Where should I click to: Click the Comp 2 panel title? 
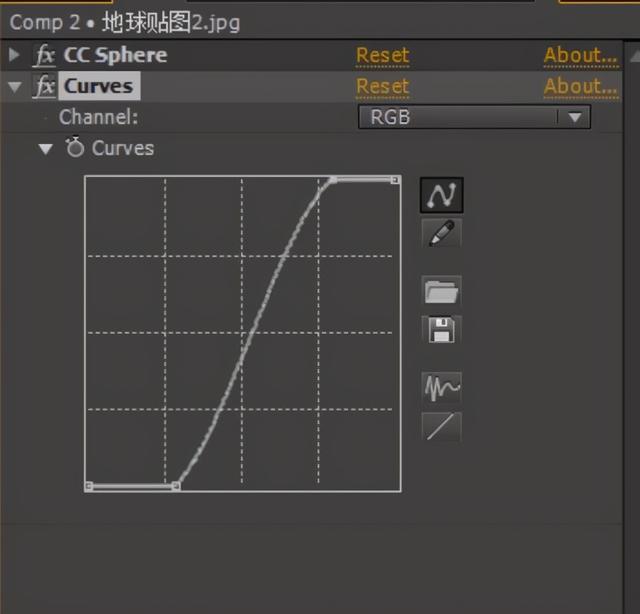[x=124, y=22]
